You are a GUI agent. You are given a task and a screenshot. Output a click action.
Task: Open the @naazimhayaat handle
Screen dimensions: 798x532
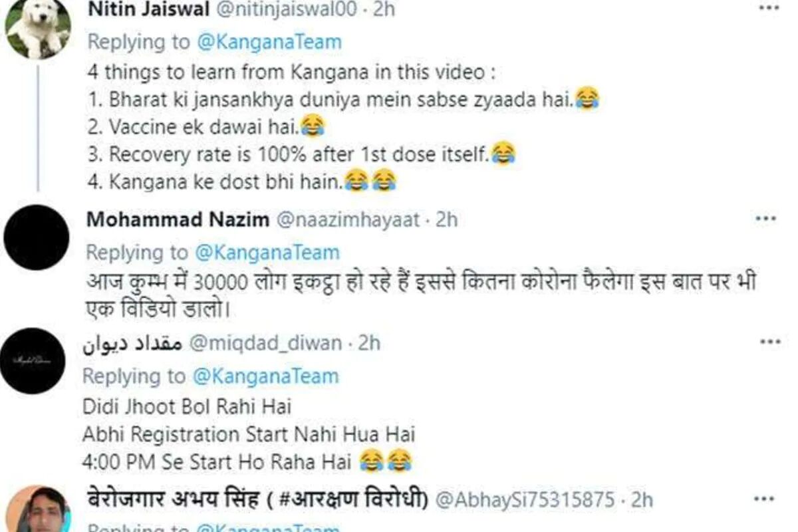(x=347, y=219)
